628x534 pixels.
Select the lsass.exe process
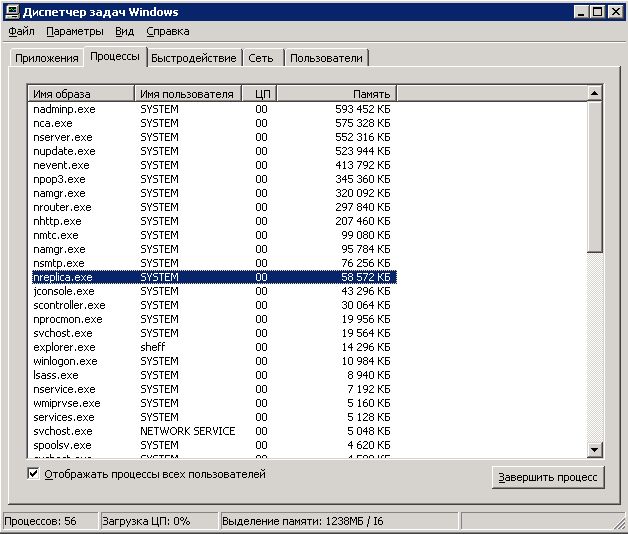click(x=212, y=375)
